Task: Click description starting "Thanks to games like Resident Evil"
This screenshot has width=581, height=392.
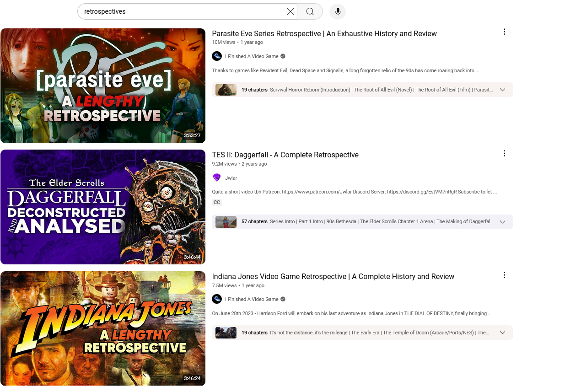Action: coord(345,70)
